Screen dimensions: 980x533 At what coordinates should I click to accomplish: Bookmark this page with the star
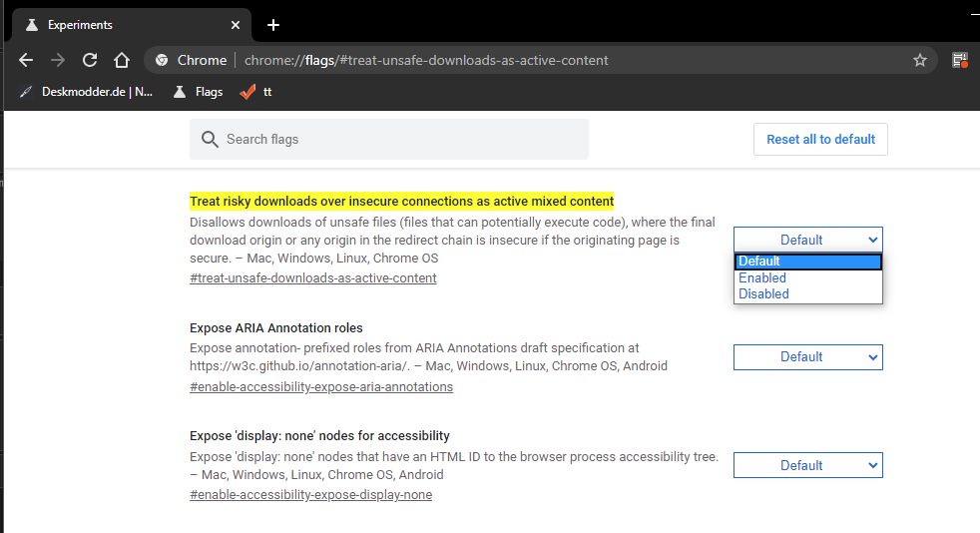point(919,60)
